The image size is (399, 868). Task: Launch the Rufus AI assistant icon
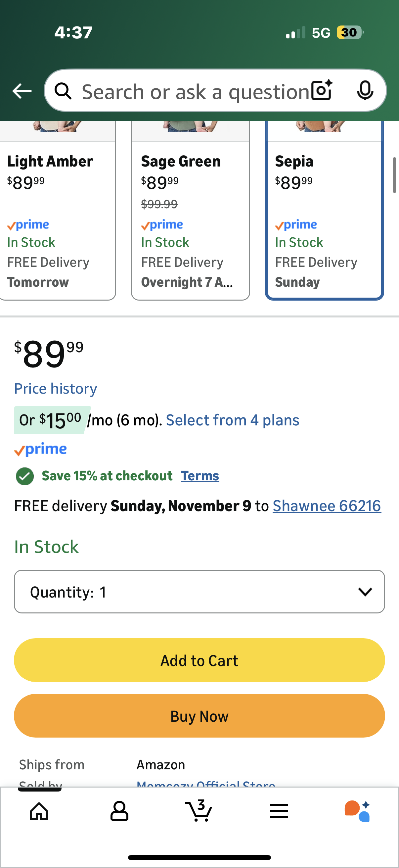pyautogui.click(x=357, y=811)
